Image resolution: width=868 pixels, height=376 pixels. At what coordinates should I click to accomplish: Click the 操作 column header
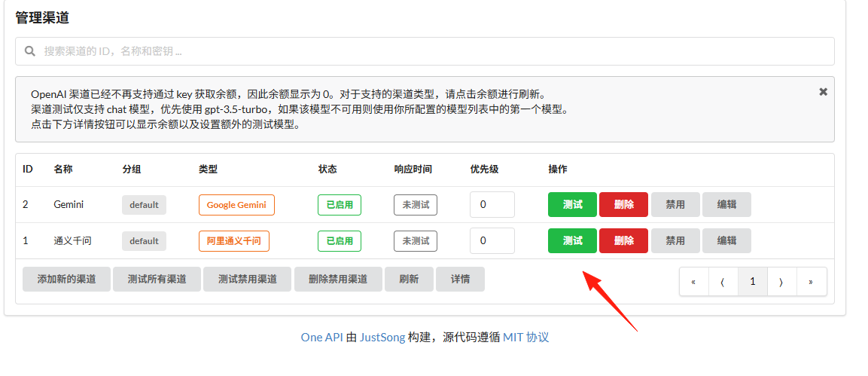click(557, 169)
